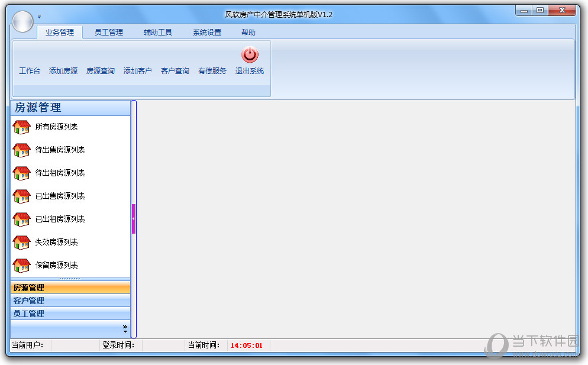This screenshot has width=588, height=365.
Task: Open the 已出租房源列表 entry
Action: coord(60,219)
